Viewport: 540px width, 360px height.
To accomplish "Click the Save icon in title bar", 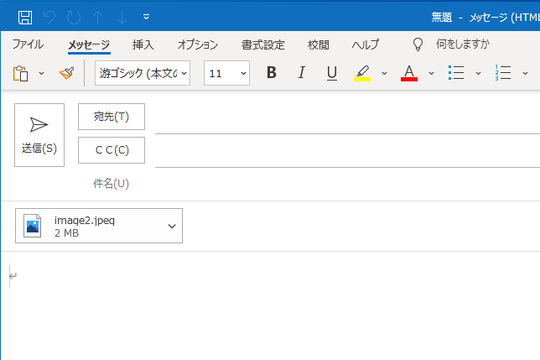I will [x=25, y=17].
